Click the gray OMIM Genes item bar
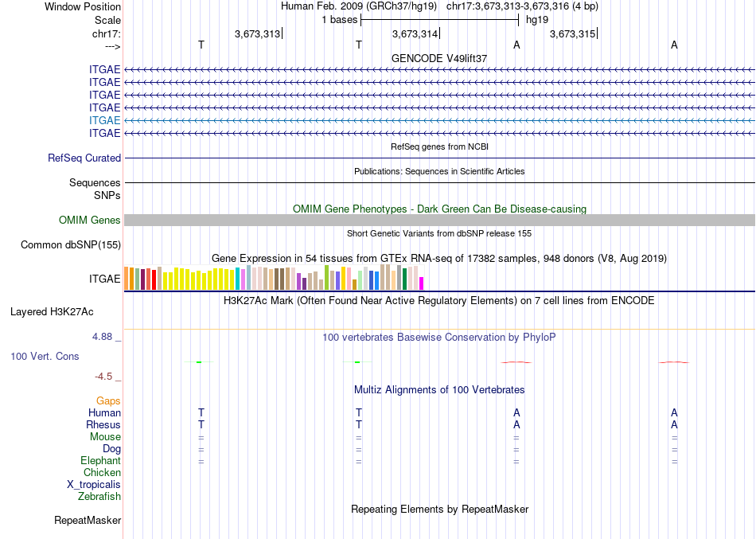This screenshot has height=539, width=756. coord(439,220)
